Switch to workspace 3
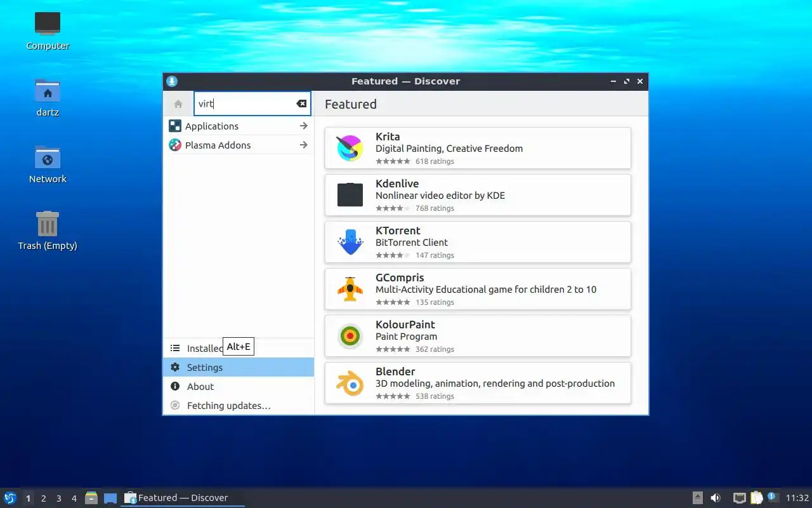Image resolution: width=812 pixels, height=508 pixels. [x=59, y=498]
